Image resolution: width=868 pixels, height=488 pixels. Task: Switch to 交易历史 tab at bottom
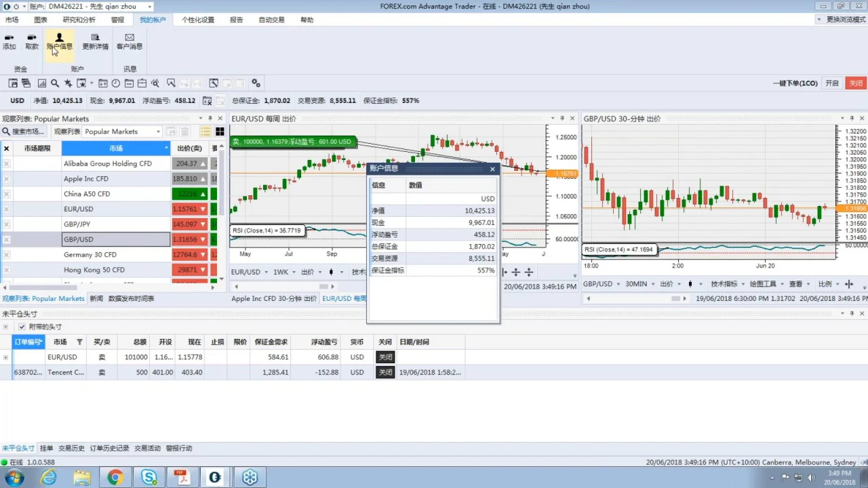pos(72,448)
